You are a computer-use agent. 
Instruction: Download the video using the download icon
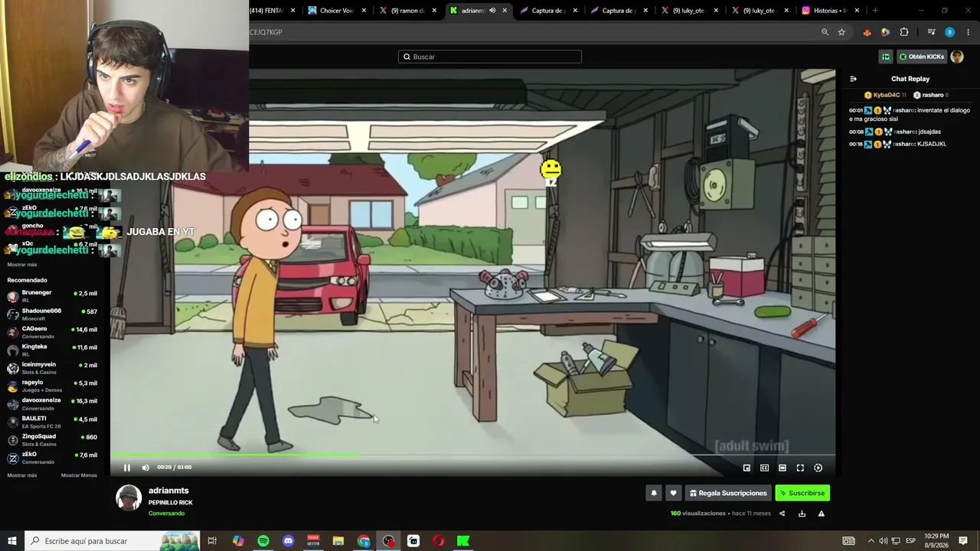click(802, 514)
